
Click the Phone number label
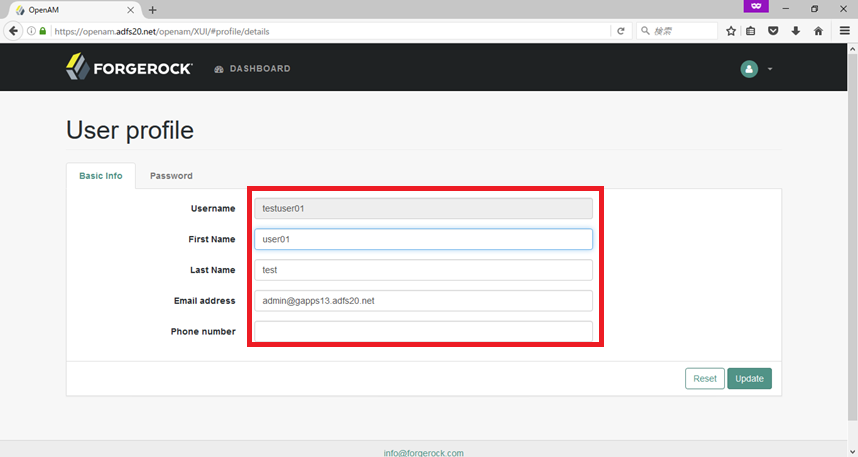point(203,331)
